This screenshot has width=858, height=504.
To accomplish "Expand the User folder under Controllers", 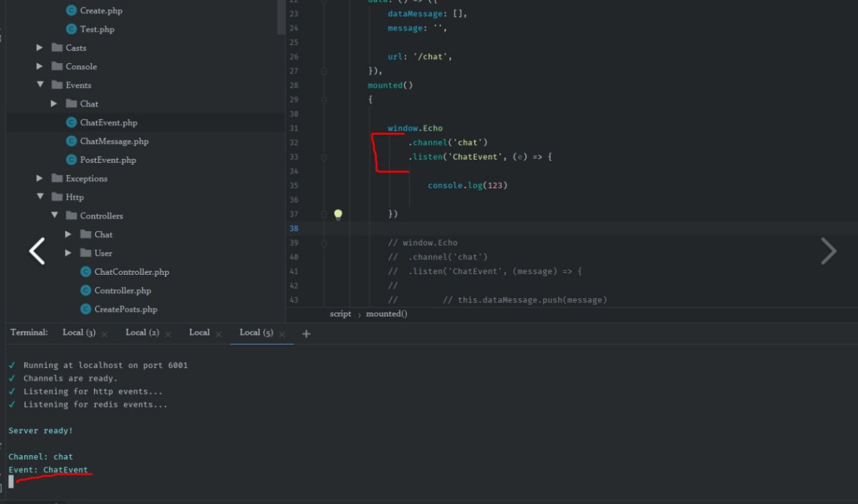I will coord(68,253).
